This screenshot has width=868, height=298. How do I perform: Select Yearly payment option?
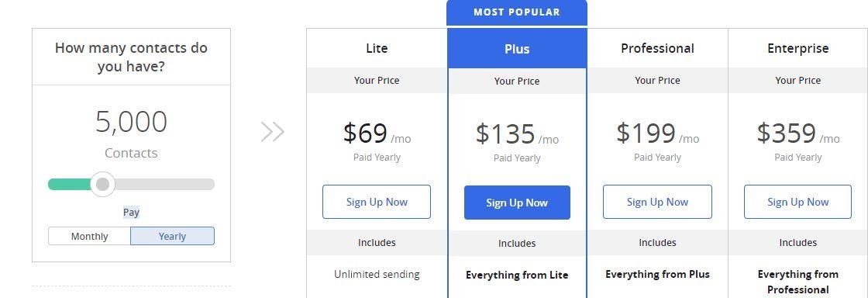pyautogui.click(x=172, y=236)
